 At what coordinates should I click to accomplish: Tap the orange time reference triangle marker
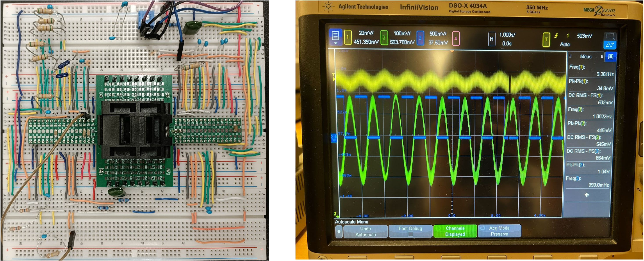coord(452,51)
